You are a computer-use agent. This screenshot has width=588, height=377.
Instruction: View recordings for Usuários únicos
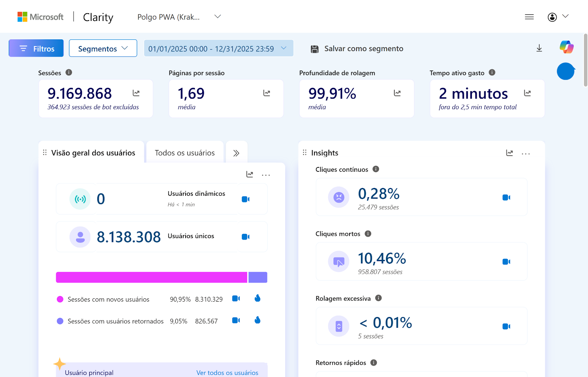(245, 237)
